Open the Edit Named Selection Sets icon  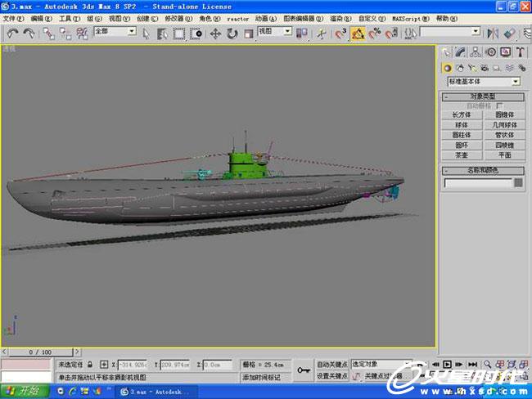pos(410,34)
